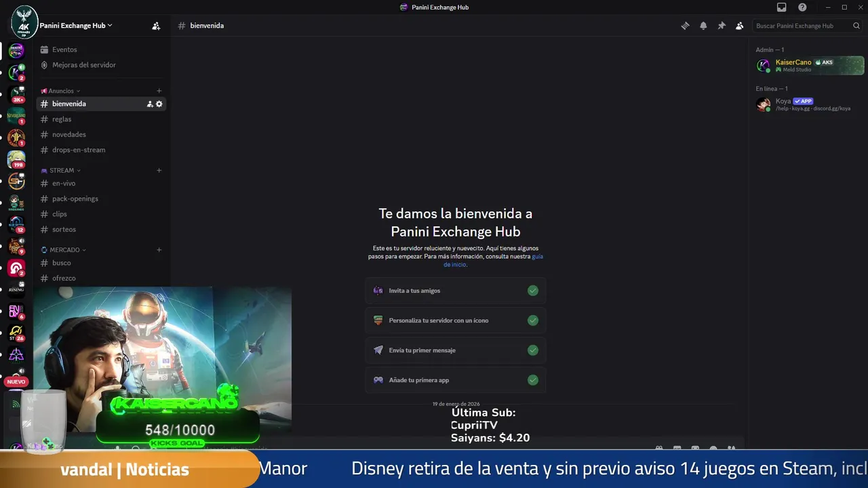Screen dimensions: 868x488
Task: Select the Panini Exchange Hub server icon
Action: [x=16, y=50]
